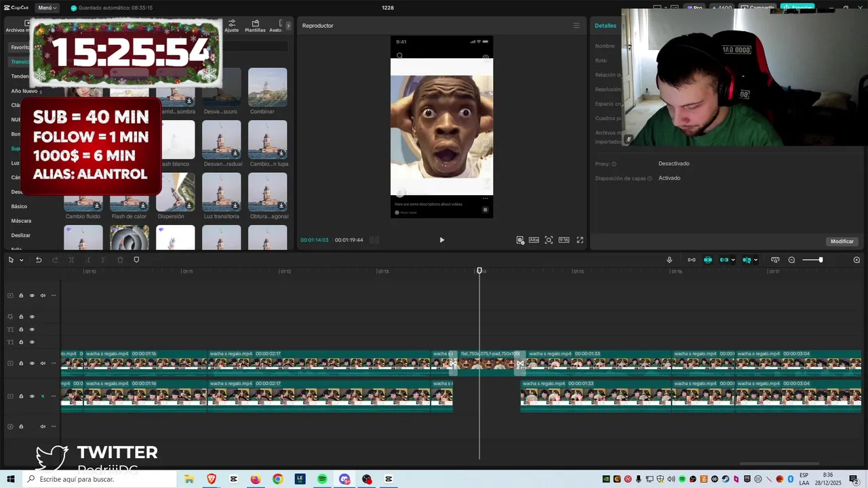Lock the top video track
Screen dimensions: 868x488
tap(21, 296)
